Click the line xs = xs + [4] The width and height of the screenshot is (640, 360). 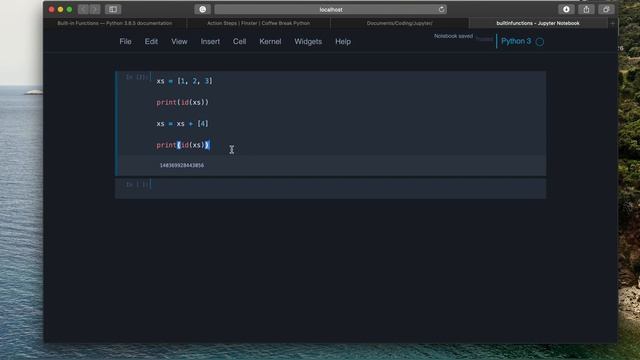(x=182, y=124)
